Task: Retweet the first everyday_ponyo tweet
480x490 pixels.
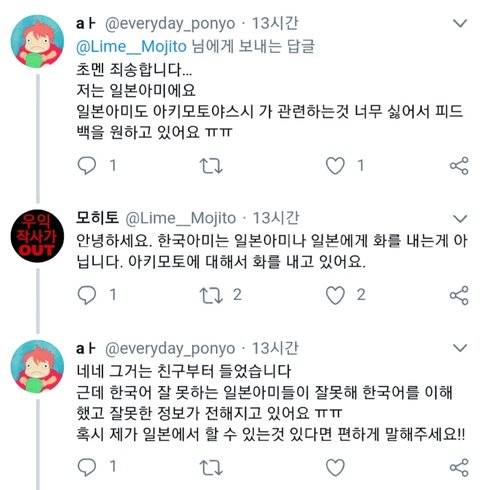Action: tap(211, 166)
